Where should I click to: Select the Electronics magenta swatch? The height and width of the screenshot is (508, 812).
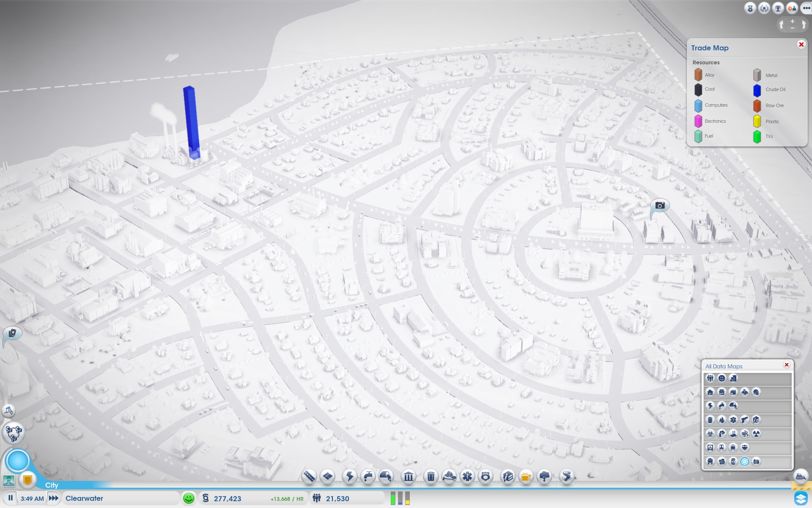tap(698, 121)
